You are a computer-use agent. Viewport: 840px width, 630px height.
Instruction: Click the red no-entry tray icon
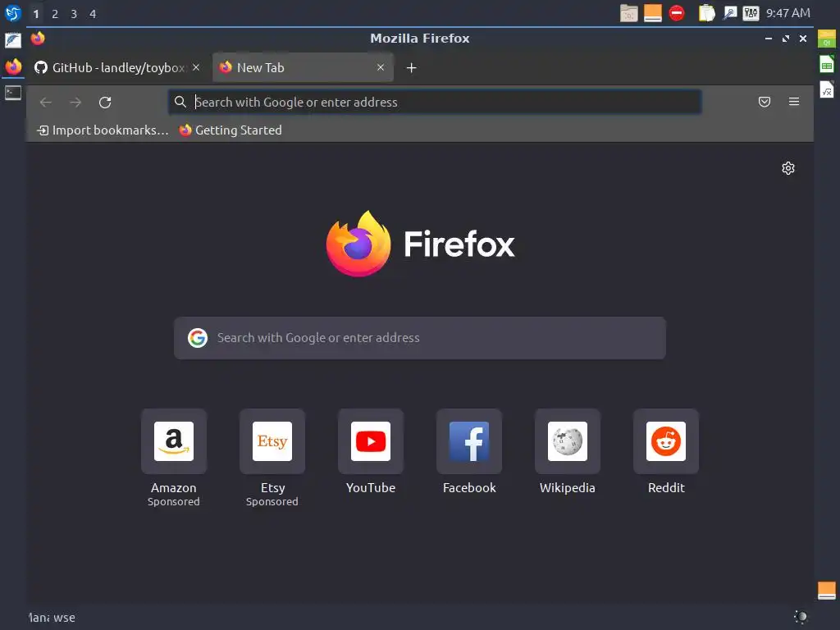(677, 13)
